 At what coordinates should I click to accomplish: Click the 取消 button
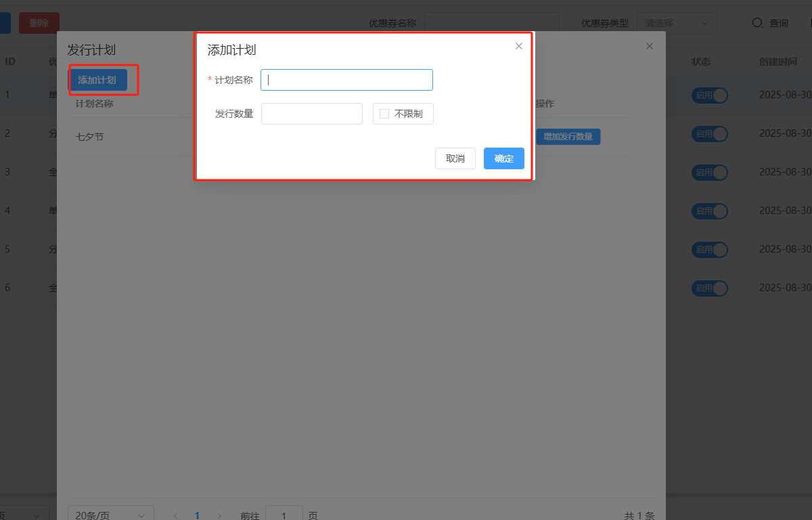(x=455, y=158)
